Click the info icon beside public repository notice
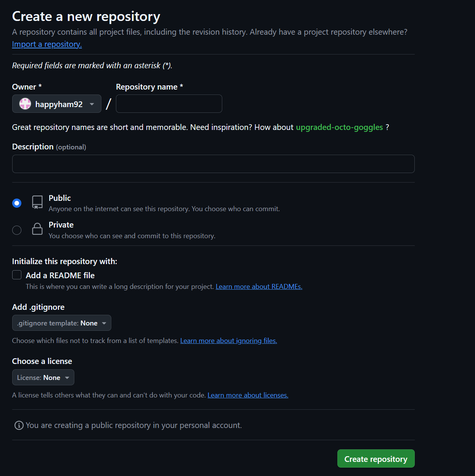 (x=19, y=425)
